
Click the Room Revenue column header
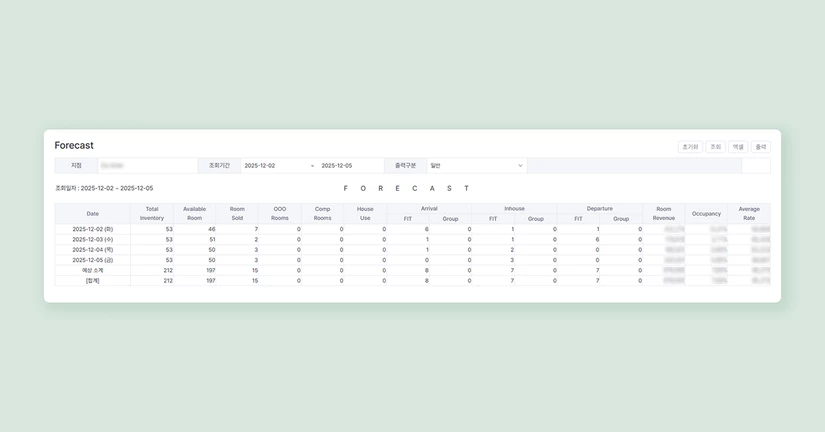coord(663,214)
